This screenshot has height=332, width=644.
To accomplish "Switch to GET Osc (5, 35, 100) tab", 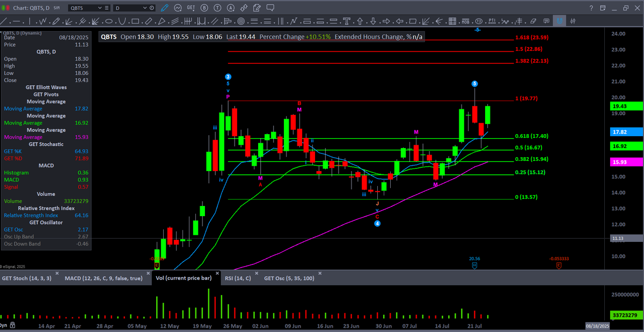I will (290, 278).
